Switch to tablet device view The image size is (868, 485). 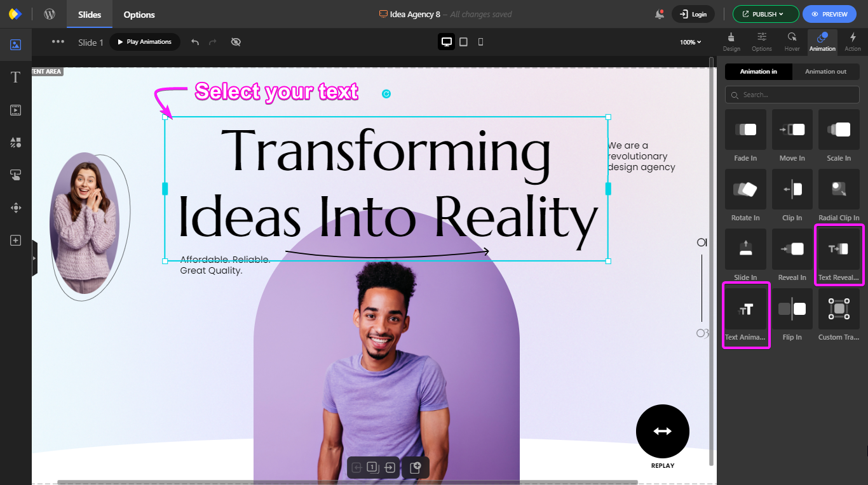(464, 42)
